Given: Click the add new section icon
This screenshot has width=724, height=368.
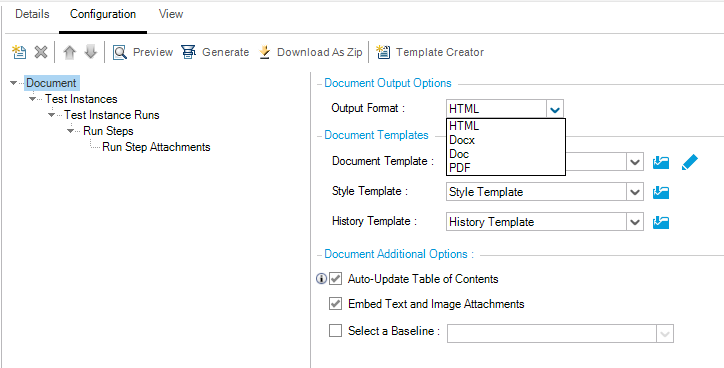Looking at the screenshot, I should tap(19, 52).
